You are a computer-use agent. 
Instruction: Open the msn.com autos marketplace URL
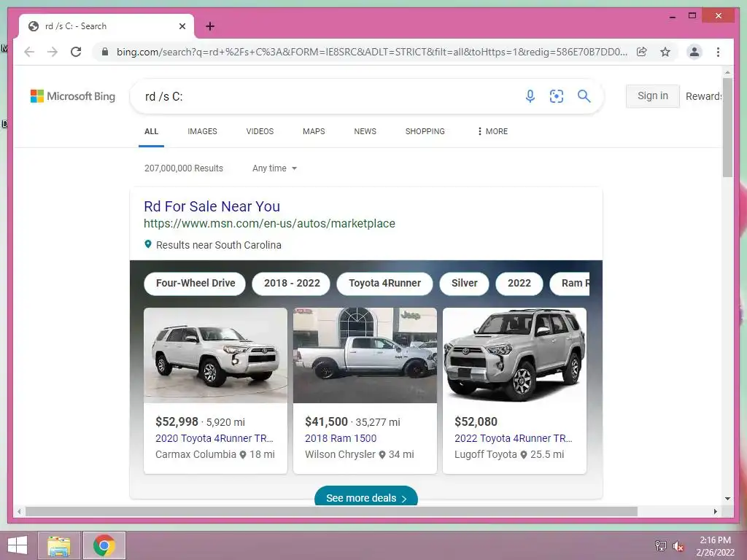tap(270, 223)
